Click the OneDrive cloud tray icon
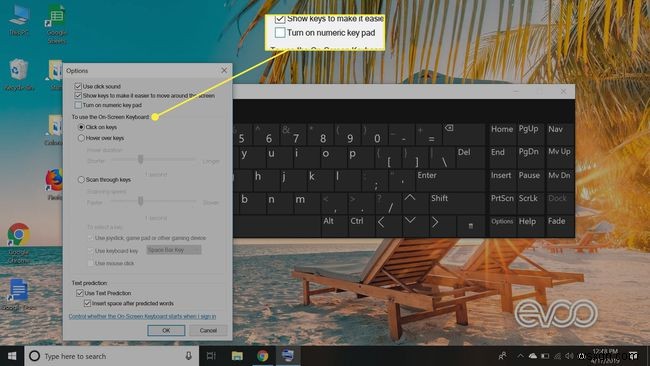Viewport: 650px width, 366px height. click(533, 356)
